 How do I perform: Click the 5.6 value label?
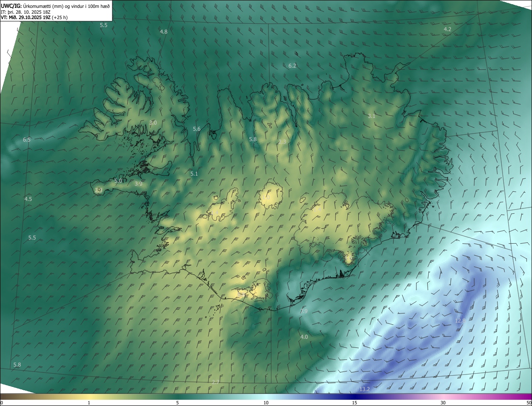tap(197, 129)
